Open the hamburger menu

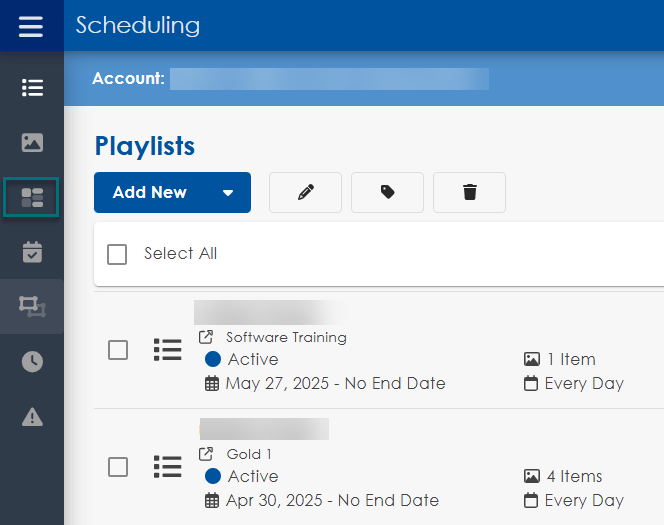pos(31,26)
